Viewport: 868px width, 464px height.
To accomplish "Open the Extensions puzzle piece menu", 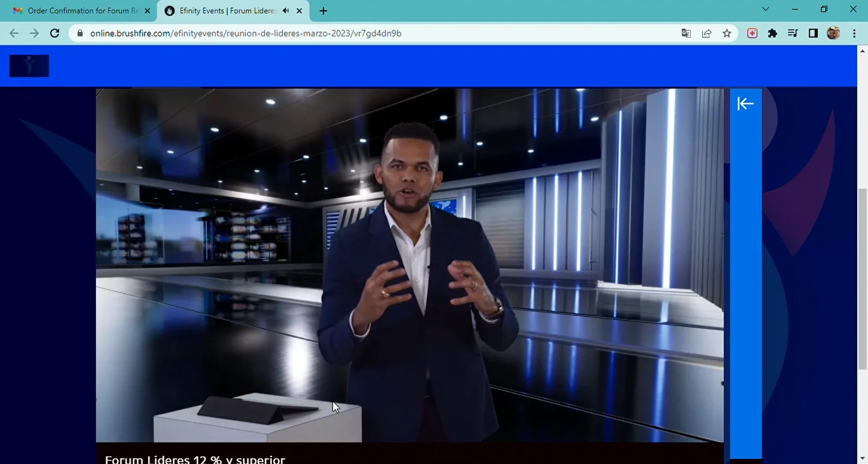I will click(773, 33).
